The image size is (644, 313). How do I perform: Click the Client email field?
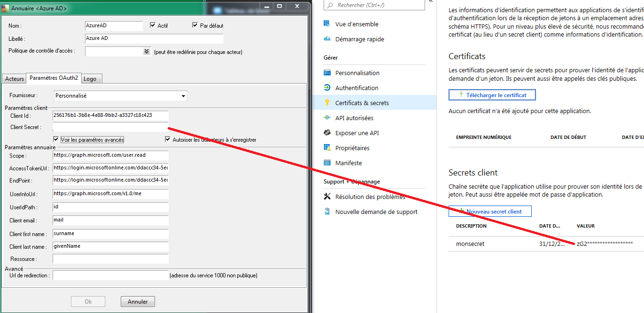pos(110,221)
